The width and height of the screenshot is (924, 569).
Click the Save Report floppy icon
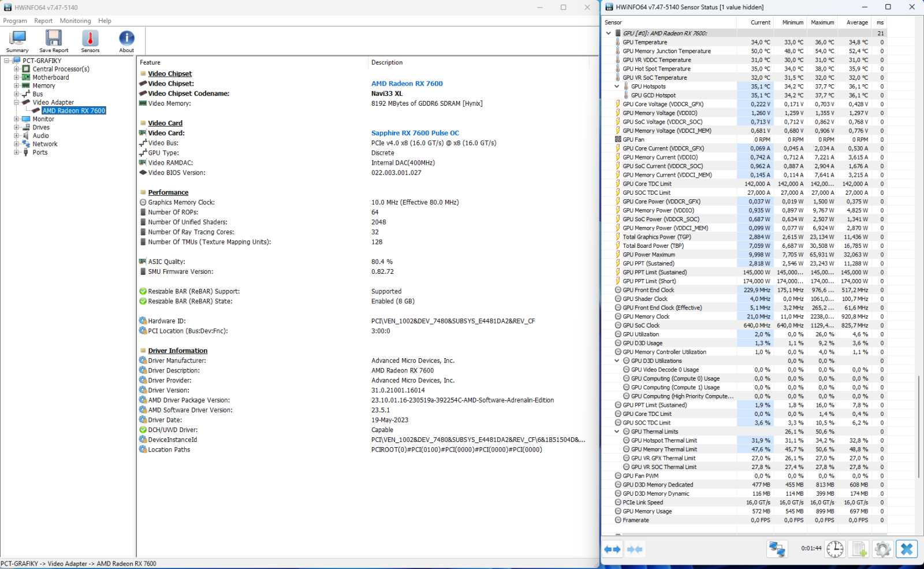[54, 42]
